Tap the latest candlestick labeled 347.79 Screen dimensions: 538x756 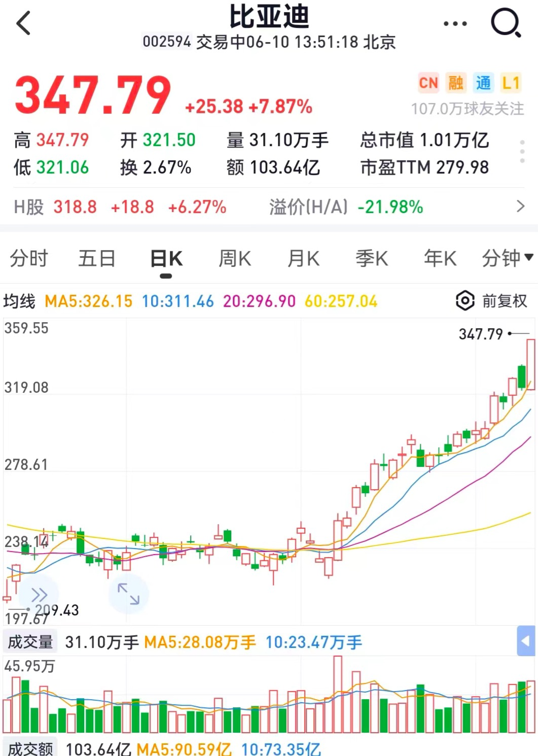click(531, 364)
